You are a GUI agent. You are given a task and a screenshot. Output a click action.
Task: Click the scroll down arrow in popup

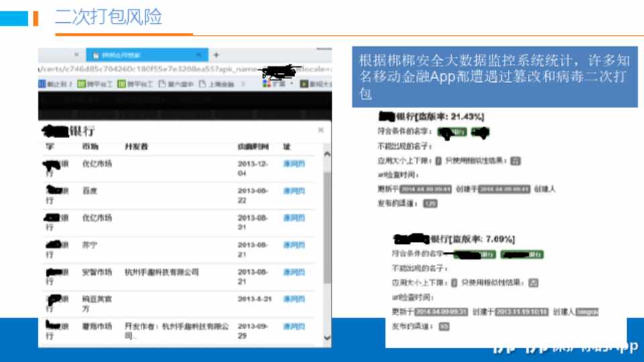327,337
